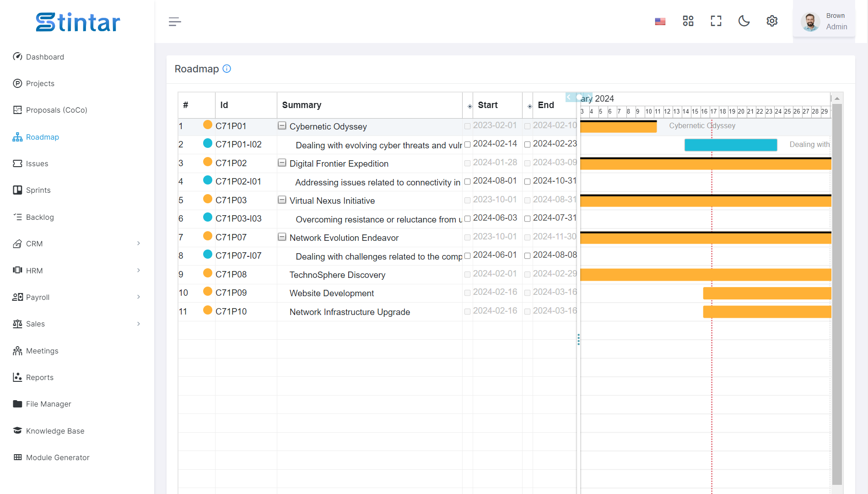Viewport: 868px width, 494px height.
Task: Click the Id column header
Action: tap(246, 105)
